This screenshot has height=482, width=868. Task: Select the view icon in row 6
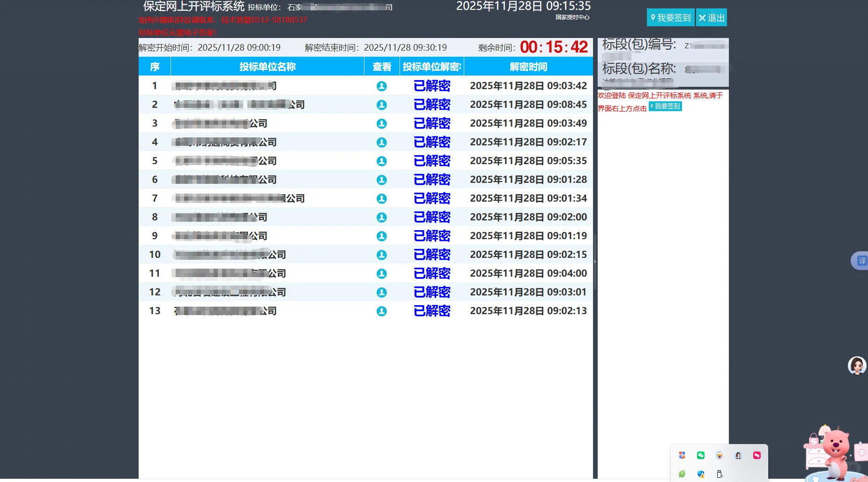pyautogui.click(x=382, y=180)
